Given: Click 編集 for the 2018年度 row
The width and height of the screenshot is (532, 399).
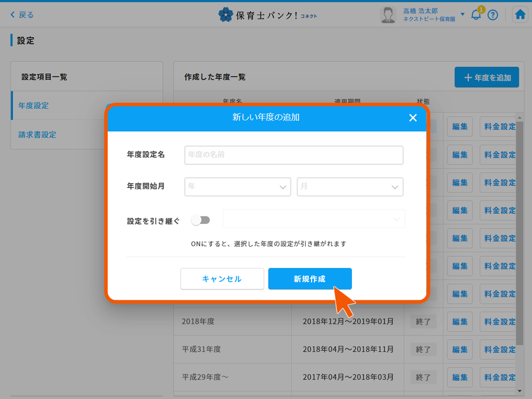Looking at the screenshot, I should (459, 322).
